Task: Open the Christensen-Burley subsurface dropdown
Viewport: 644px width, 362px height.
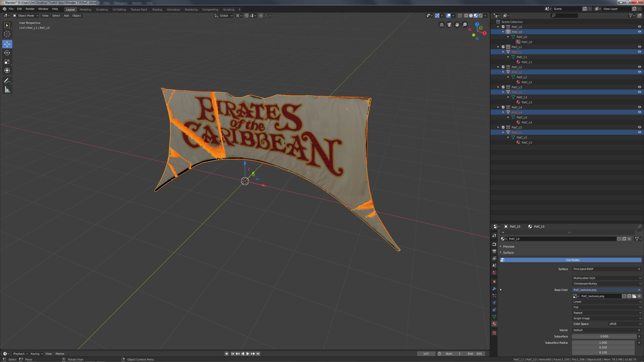Action: point(607,284)
